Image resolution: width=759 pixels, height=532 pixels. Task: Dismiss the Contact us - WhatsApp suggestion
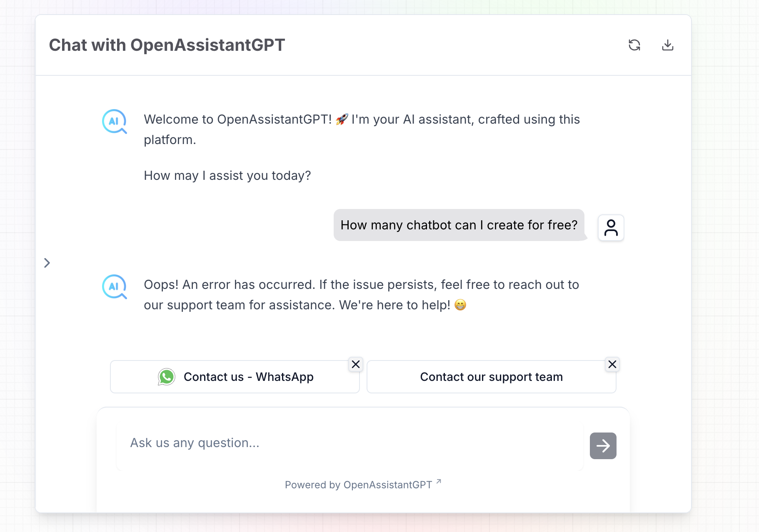[355, 364]
